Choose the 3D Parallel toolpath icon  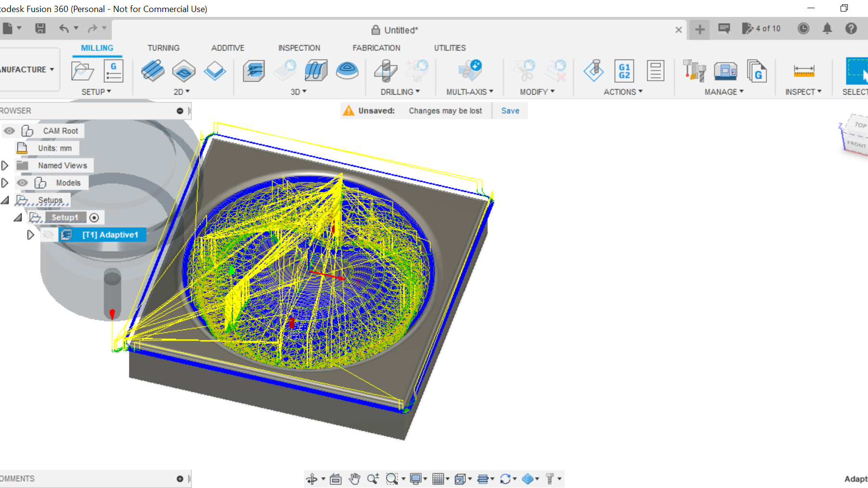(316, 71)
